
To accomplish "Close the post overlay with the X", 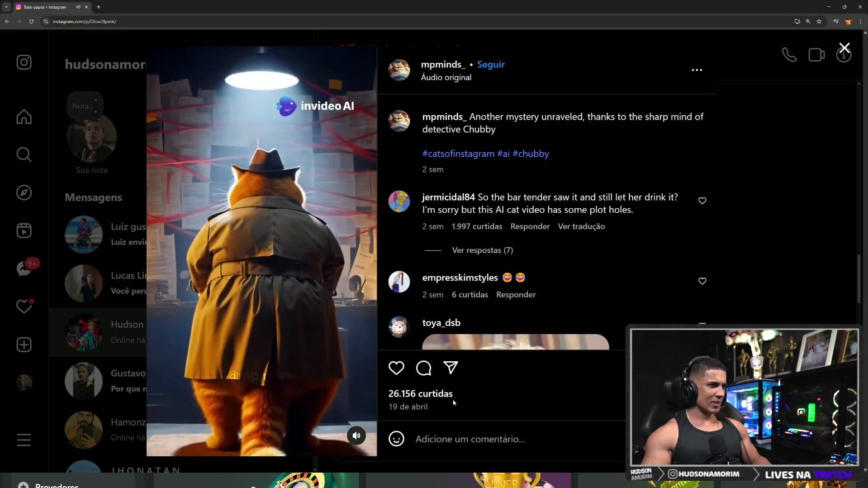I will pyautogui.click(x=844, y=48).
